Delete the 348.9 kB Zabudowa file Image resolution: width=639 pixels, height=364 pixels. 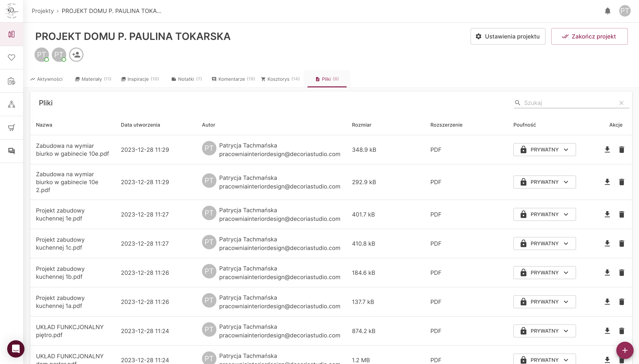pos(622,149)
